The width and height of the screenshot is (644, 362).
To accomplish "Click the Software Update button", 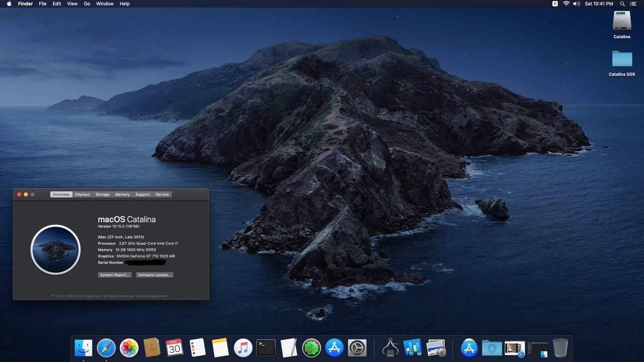I will [x=154, y=275].
